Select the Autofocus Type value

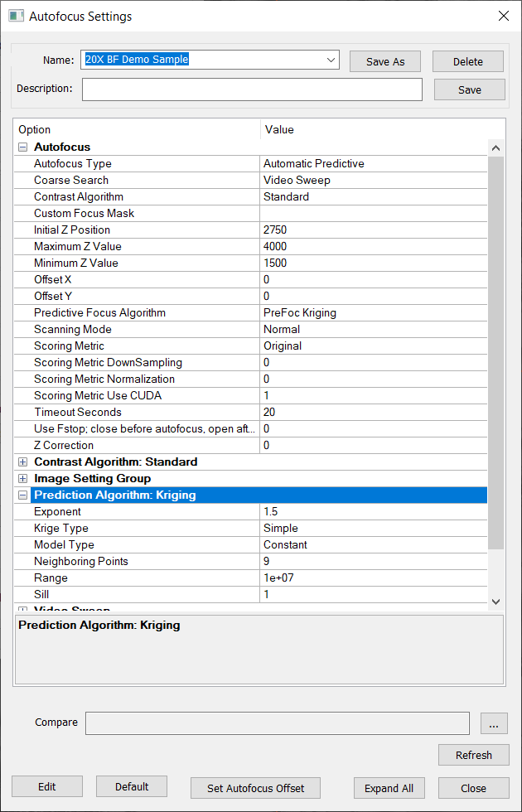tap(373, 164)
